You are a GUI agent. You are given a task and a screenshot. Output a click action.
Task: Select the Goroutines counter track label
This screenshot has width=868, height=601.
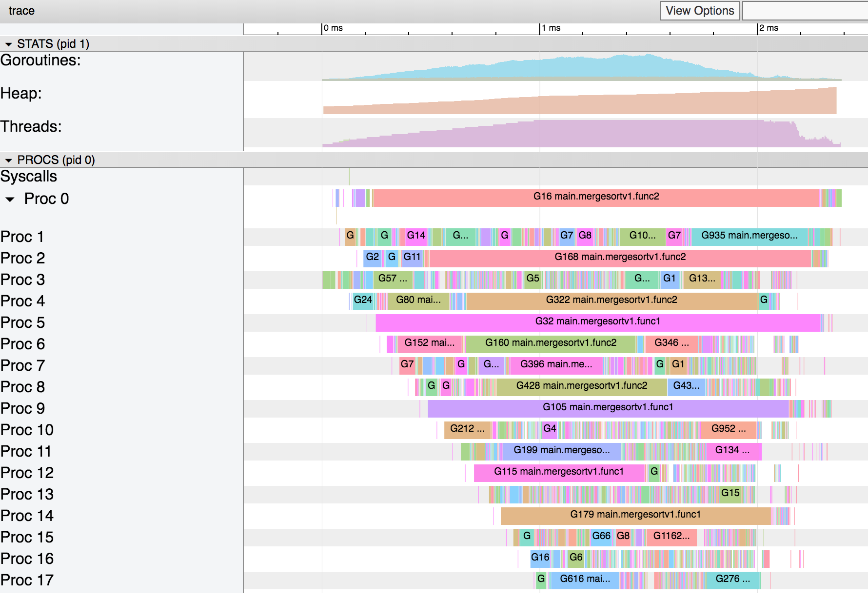(x=40, y=60)
